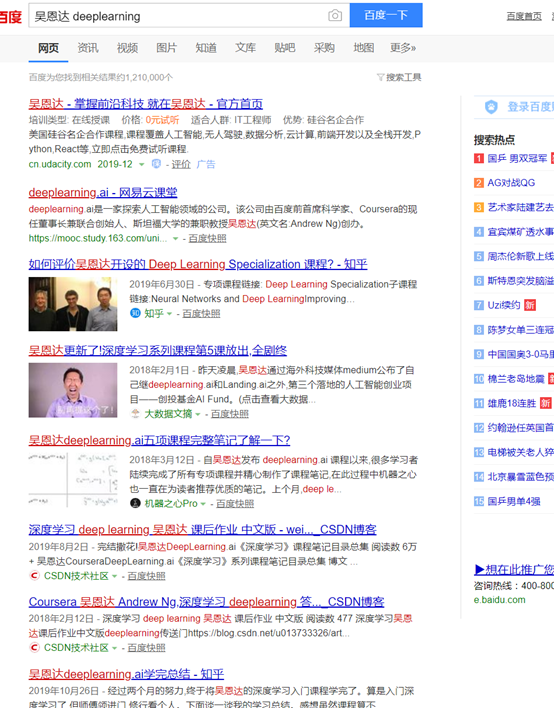This screenshot has width=554, height=708.
Task: Click the cn.udacity.com green URL
Action: (x=60, y=164)
